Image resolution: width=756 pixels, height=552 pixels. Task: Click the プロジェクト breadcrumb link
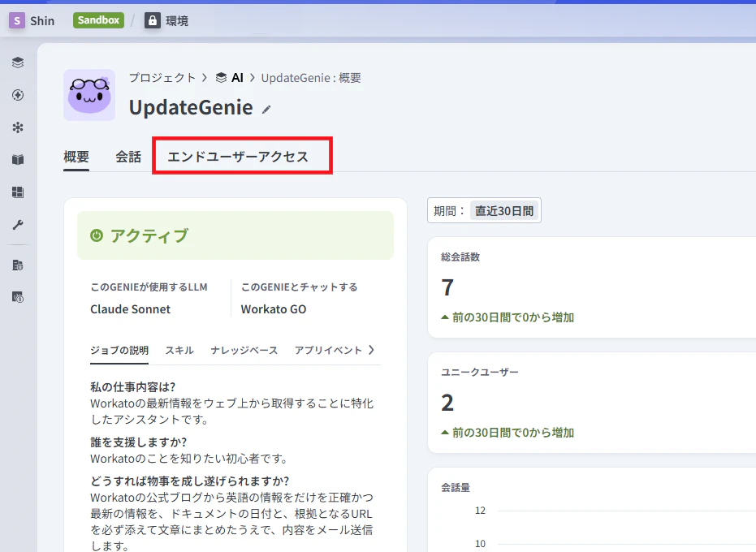(x=162, y=78)
